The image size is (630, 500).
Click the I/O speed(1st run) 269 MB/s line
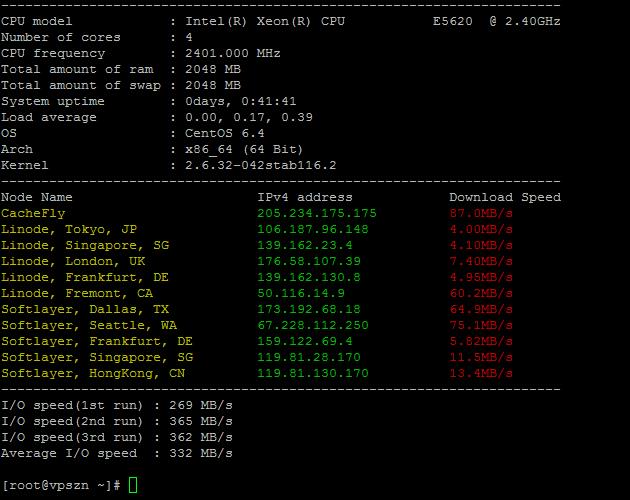pyautogui.click(x=117, y=406)
